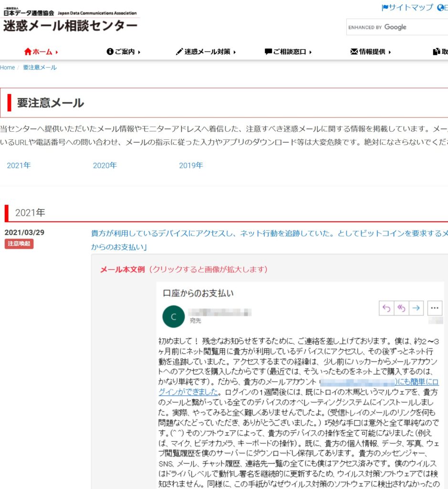Screen dimensions: 448x489
Task: Jump to the 2019年 section link
Action: 191,165
